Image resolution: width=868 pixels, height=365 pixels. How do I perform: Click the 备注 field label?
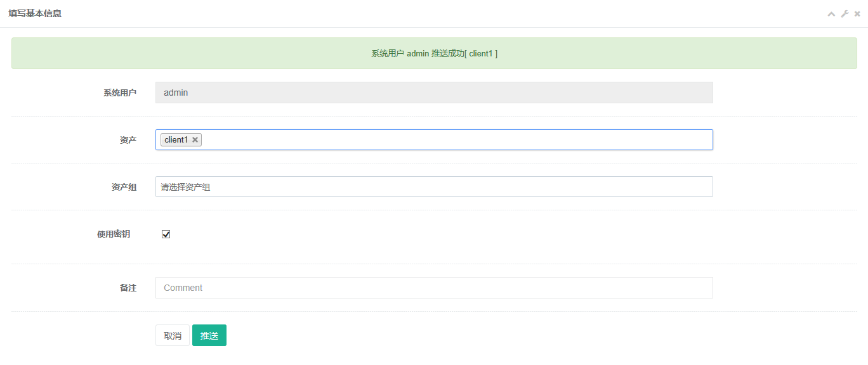(x=128, y=288)
